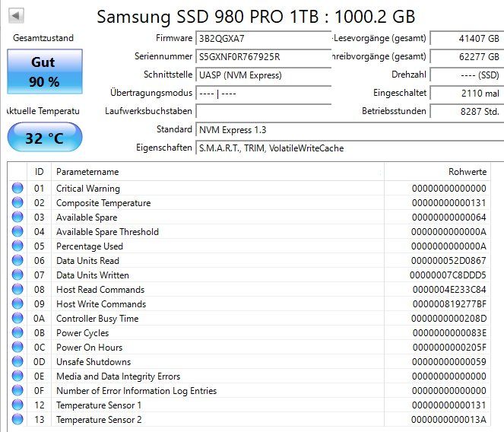Image resolution: width=504 pixels, height=432 pixels.
Task: Select status orb for Available Spare Threshold
Action: point(17,231)
